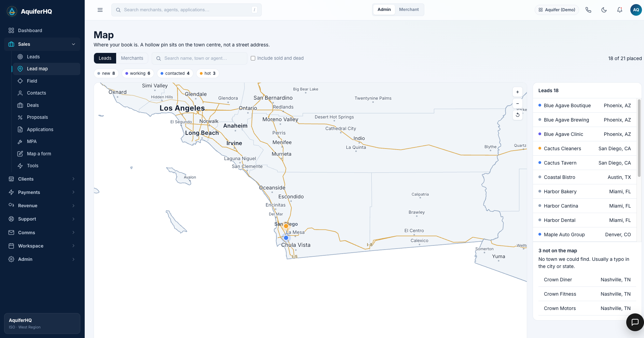Switch to Merchants map tab

tap(132, 58)
